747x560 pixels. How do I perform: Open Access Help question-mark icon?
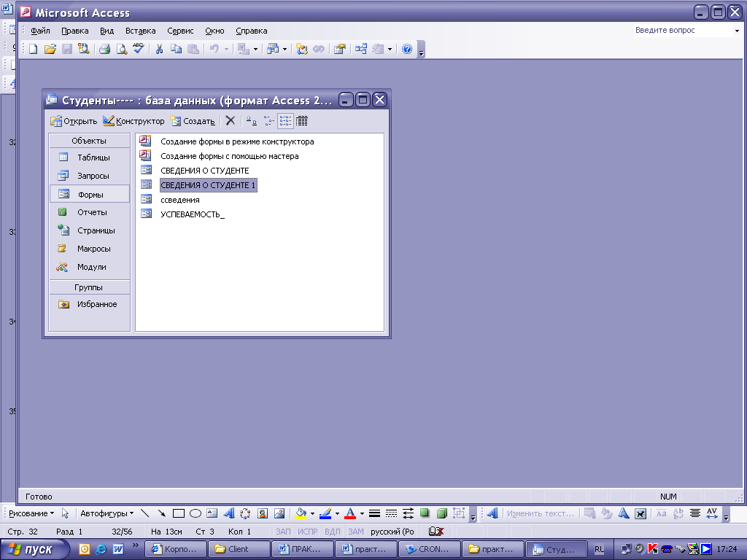click(407, 49)
